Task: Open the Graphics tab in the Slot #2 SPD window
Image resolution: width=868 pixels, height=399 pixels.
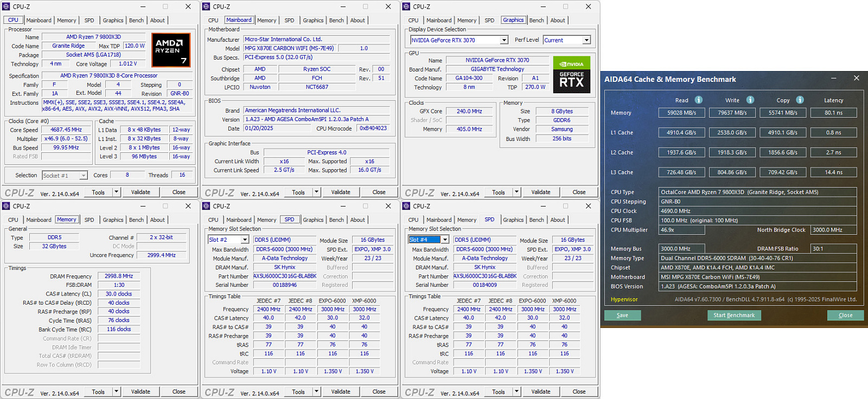Action: 313,220
